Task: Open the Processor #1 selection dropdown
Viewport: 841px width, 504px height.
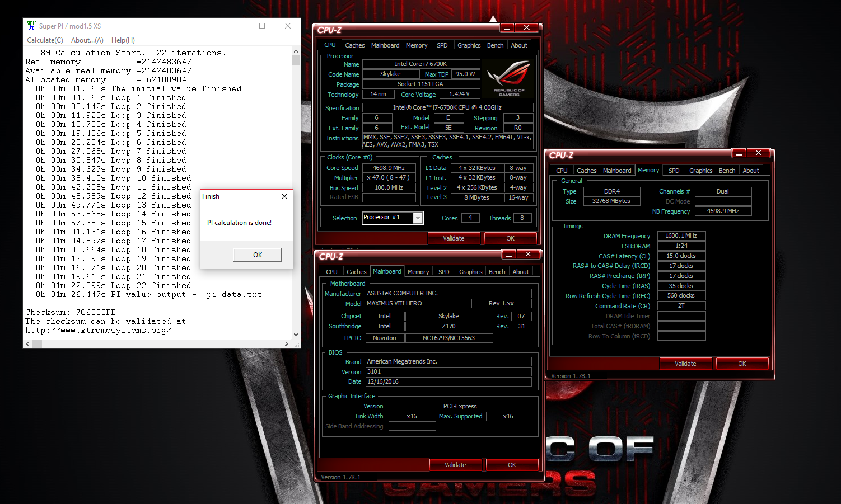Action: click(x=418, y=218)
